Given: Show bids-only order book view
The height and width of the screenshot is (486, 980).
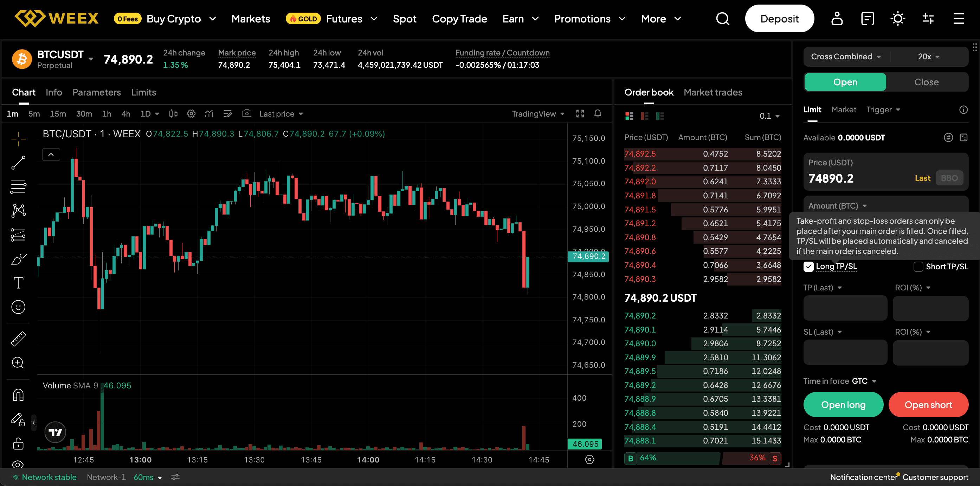Looking at the screenshot, I should click(x=660, y=116).
